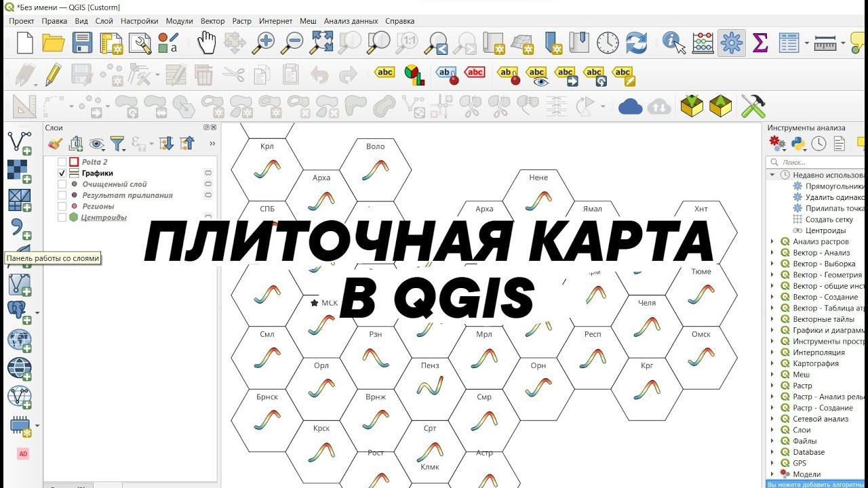Image resolution: width=868 pixels, height=488 pixels.
Task: Open project using yellow folder icon
Action: coord(53,43)
